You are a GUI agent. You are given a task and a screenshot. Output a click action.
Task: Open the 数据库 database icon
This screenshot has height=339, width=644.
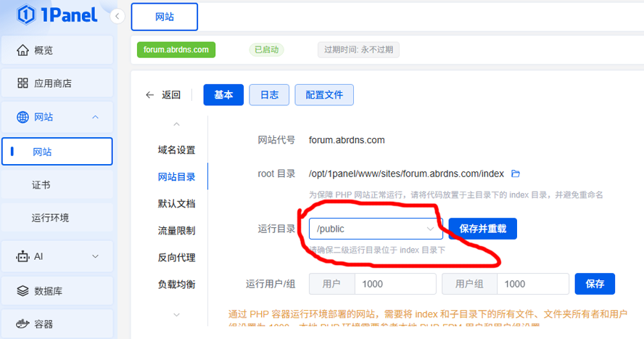(22, 290)
